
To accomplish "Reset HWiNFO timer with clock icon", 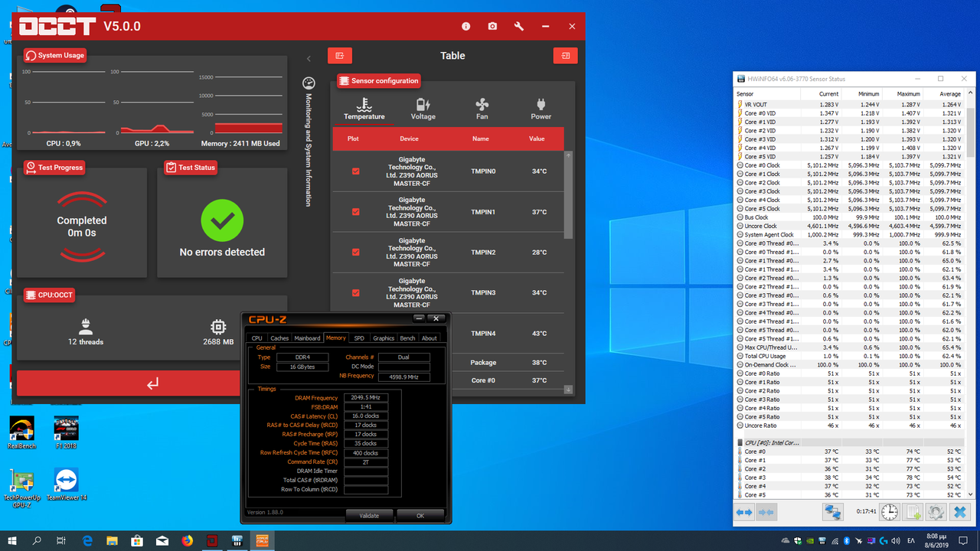I will 890,512.
